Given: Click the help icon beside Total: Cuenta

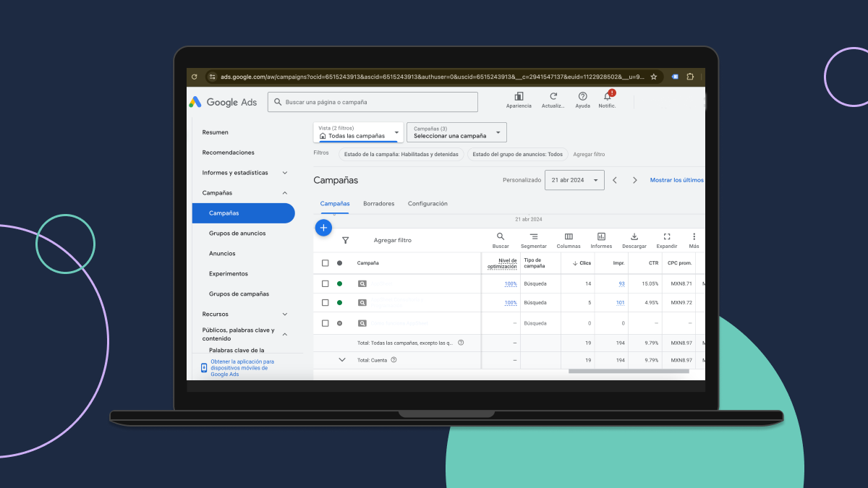Looking at the screenshot, I should [x=394, y=360].
